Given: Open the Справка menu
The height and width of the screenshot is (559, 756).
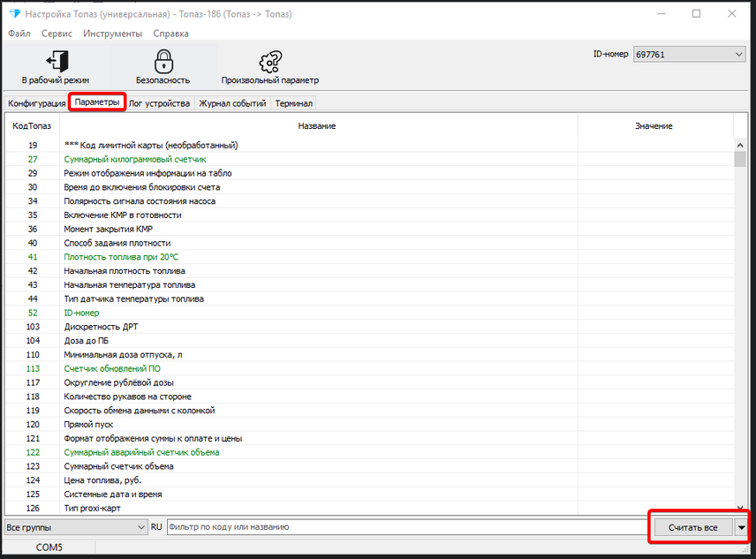Looking at the screenshot, I should (x=170, y=34).
